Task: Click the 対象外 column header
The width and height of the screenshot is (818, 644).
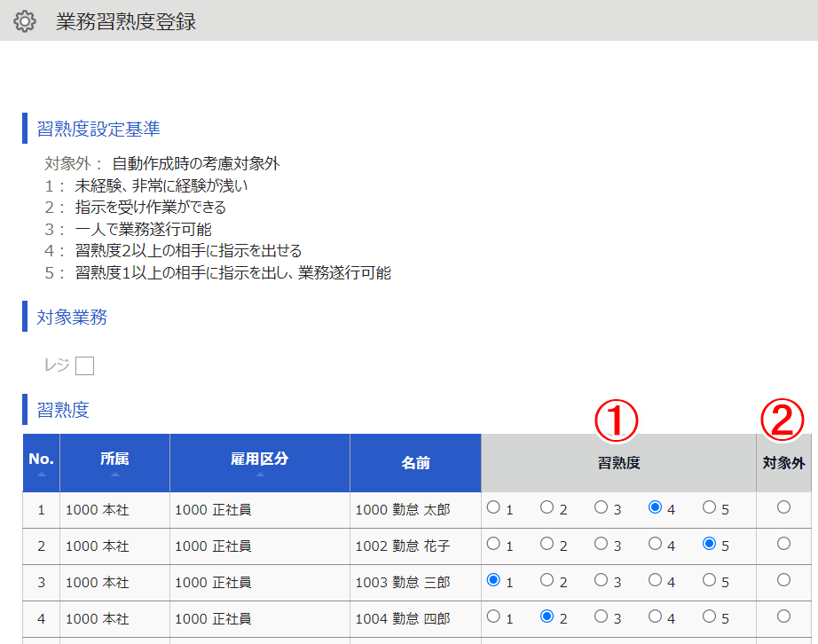Action: point(783,462)
